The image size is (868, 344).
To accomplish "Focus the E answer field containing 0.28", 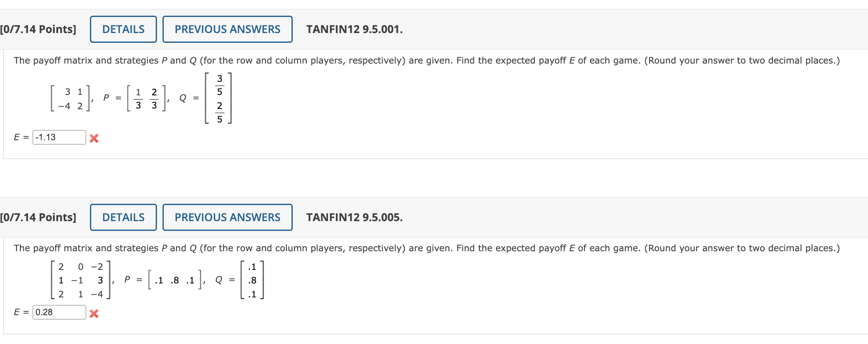I will (x=59, y=312).
